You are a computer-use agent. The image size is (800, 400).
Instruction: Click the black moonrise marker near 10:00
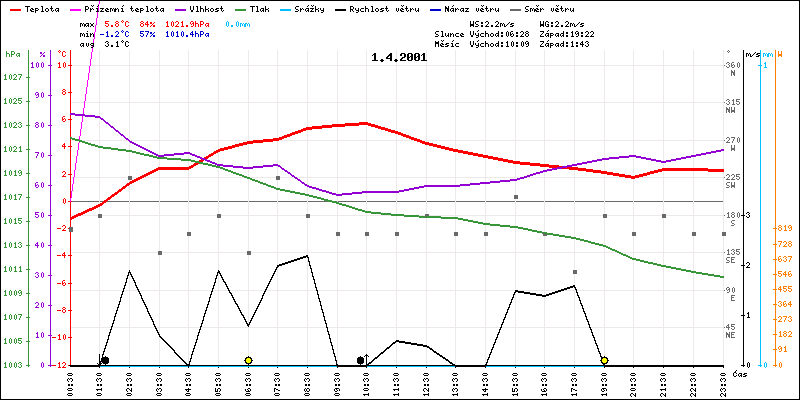pyautogui.click(x=361, y=360)
